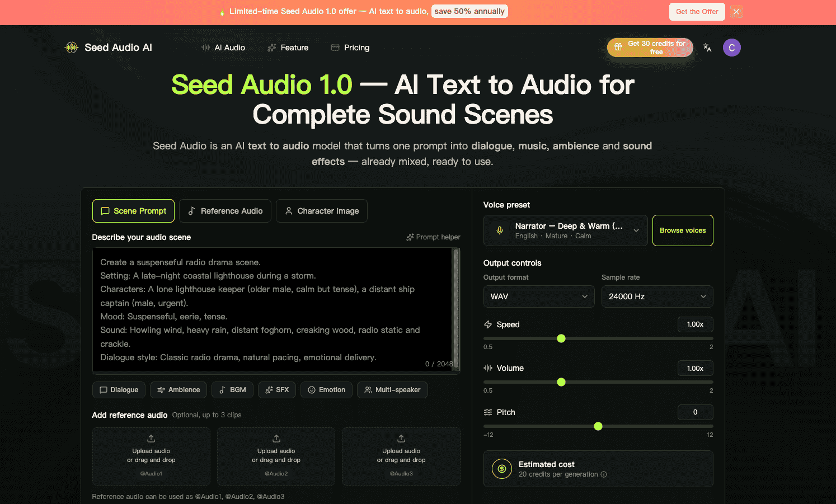Click the Speed value field 1.00x
The image size is (836, 504).
tap(696, 324)
